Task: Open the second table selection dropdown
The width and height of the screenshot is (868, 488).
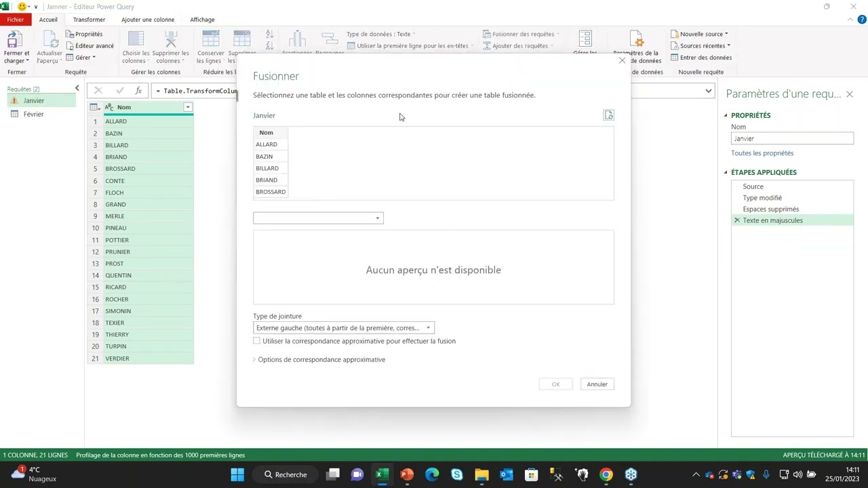Action: (318, 218)
